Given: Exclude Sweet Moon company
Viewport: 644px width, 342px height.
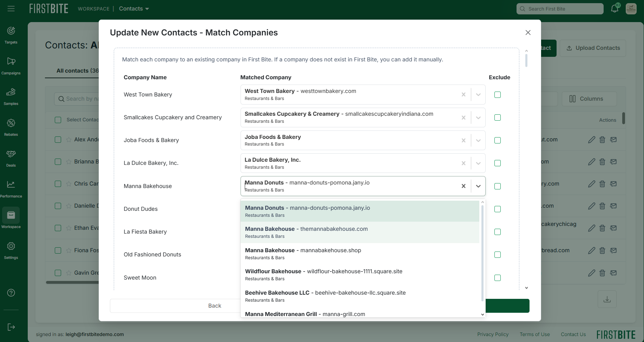Looking at the screenshot, I should (498, 278).
